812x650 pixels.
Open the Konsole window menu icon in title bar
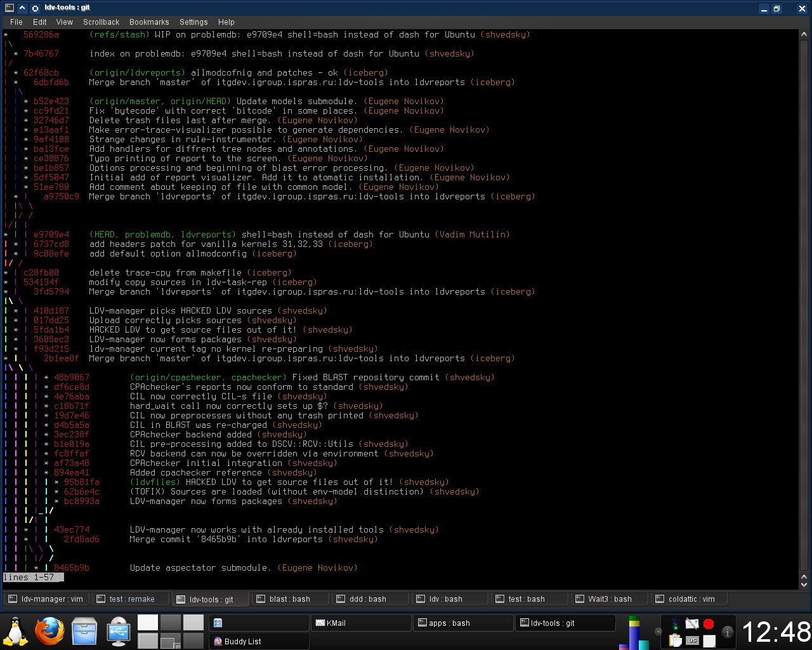pyautogui.click(x=9, y=8)
